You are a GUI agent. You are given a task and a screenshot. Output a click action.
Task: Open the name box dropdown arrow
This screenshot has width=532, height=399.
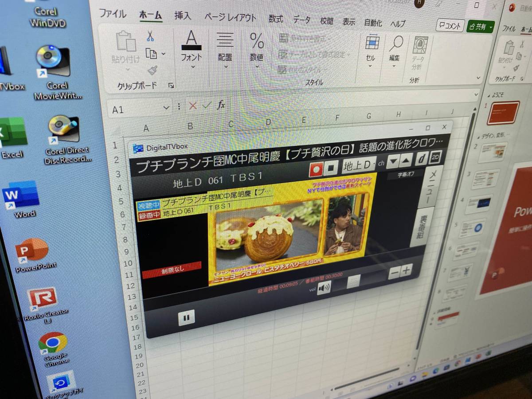pyautogui.click(x=166, y=107)
